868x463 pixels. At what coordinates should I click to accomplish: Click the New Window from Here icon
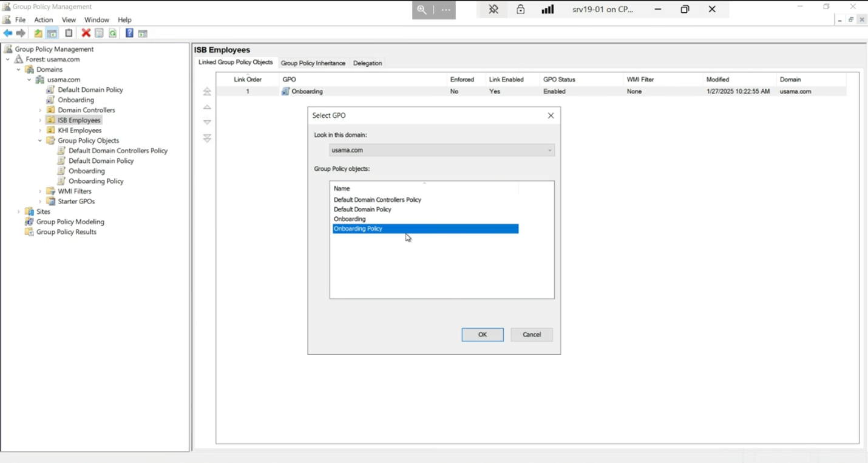[142, 33]
